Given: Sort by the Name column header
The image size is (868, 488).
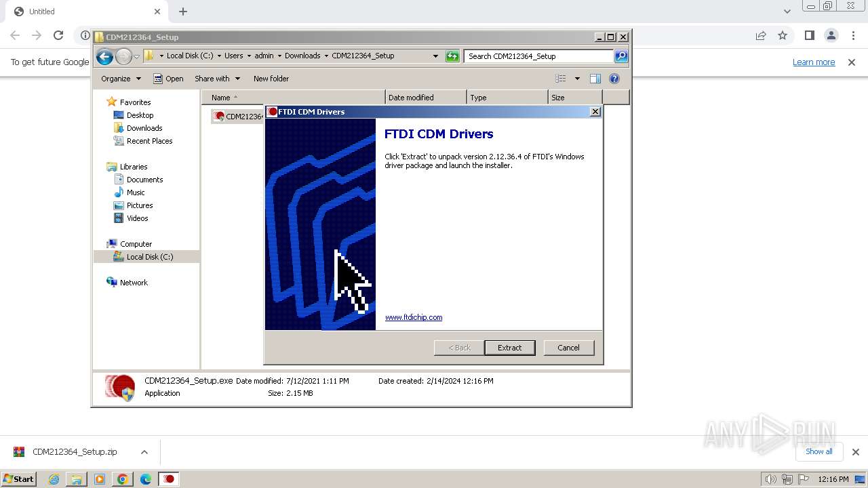Looking at the screenshot, I should point(293,98).
